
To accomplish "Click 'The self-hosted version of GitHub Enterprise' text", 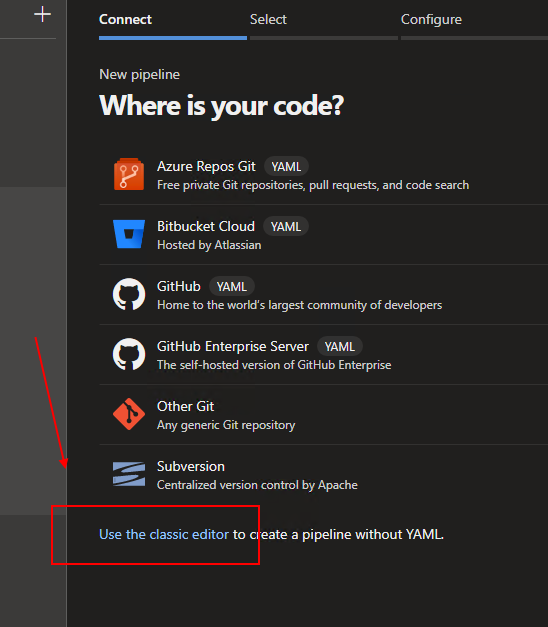I will [274, 365].
